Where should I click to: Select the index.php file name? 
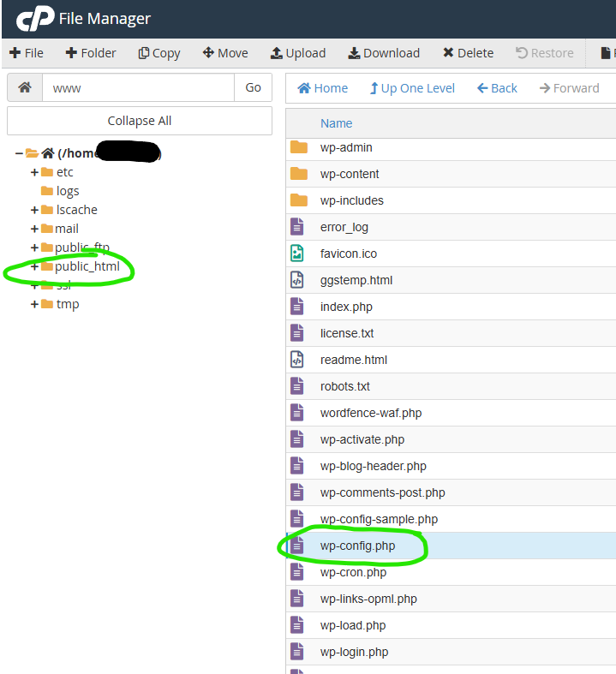pos(346,307)
